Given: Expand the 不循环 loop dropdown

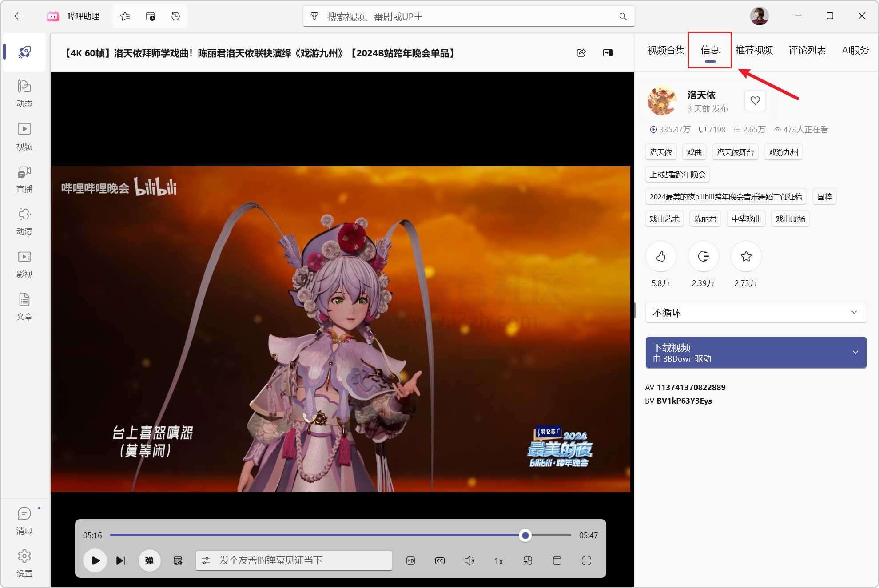Looking at the screenshot, I should point(756,312).
